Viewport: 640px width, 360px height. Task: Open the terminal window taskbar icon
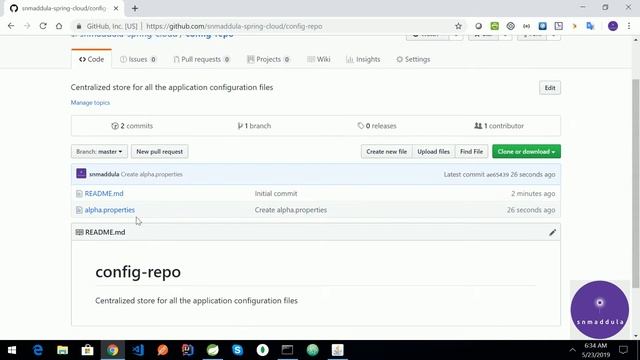(x=287, y=350)
